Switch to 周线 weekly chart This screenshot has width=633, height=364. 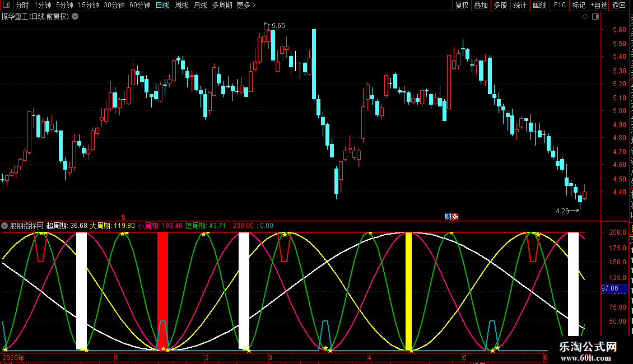tap(181, 5)
